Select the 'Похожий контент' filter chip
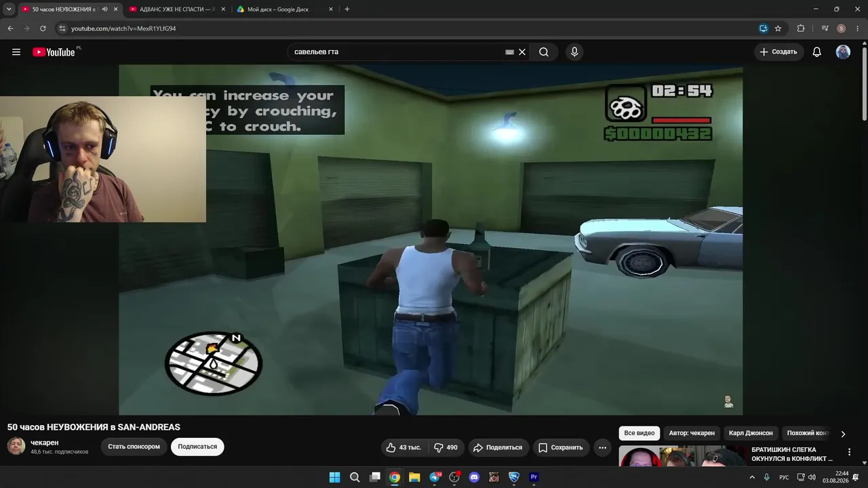Screen dimensions: 868x488 [x=808, y=433]
